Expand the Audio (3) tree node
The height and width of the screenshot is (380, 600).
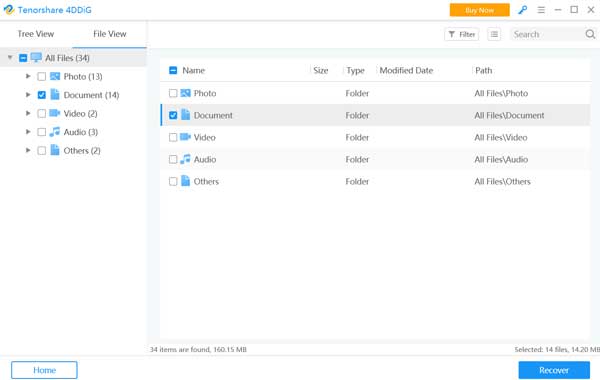28,132
